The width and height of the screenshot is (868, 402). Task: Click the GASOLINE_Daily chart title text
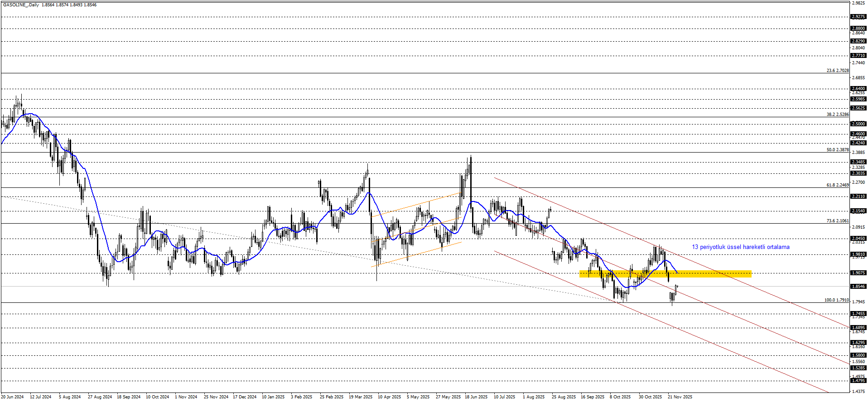coord(21,5)
